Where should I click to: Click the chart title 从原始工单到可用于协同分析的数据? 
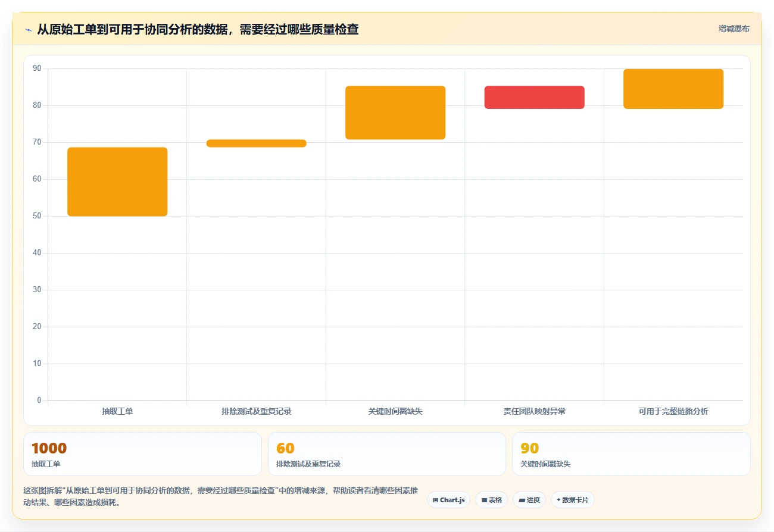click(198, 29)
